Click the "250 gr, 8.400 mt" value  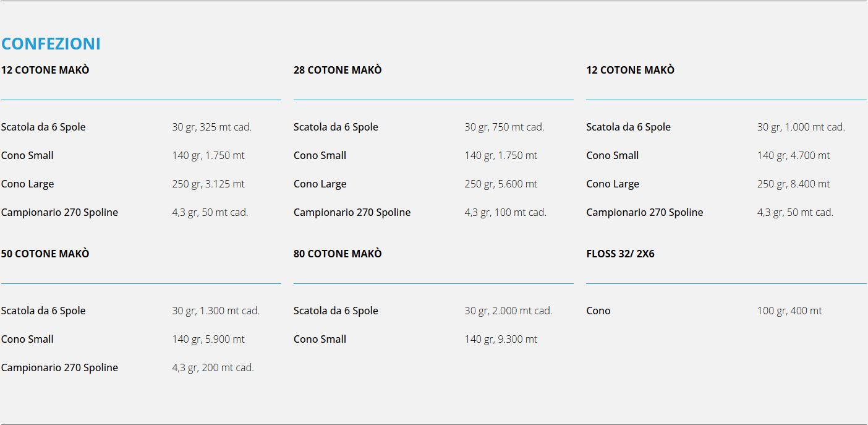pyautogui.click(x=793, y=184)
